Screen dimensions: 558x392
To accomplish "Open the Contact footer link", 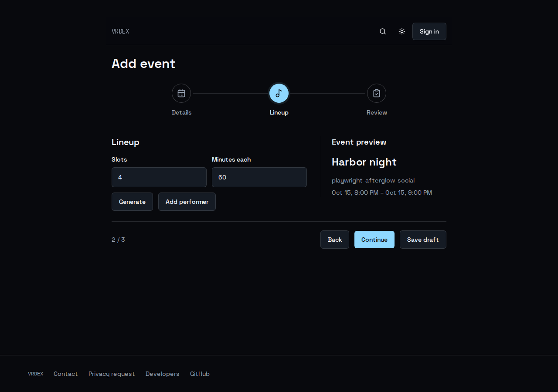I will click(66, 374).
